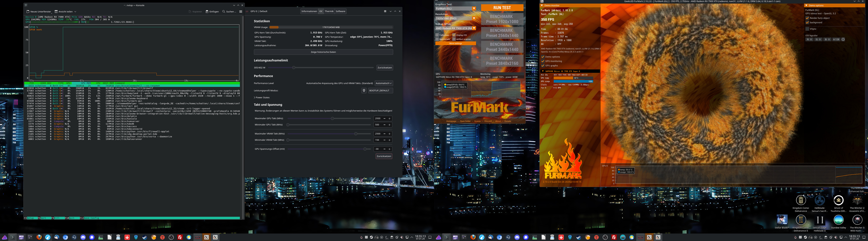Open Performance Level Automatisch dropdown
Viewport: 868px width, 241px height.
pyautogui.click(x=383, y=83)
